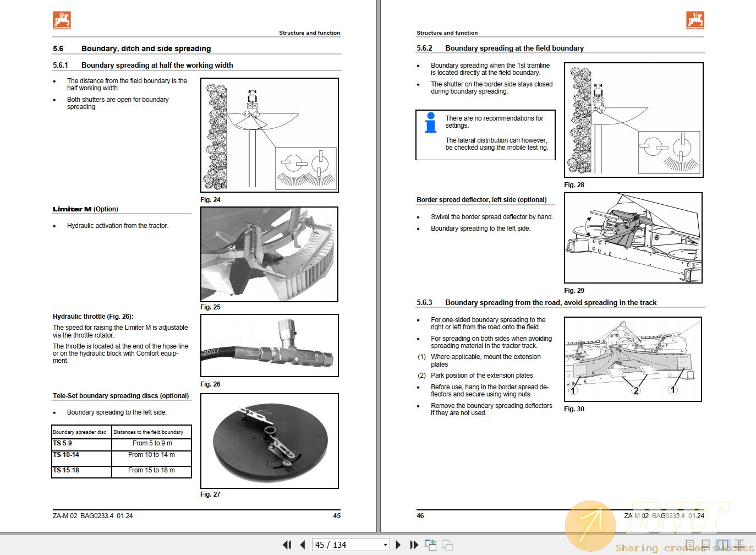Open the page number dropdown arrow
Screen dimensions: 756x555
(x=385, y=545)
